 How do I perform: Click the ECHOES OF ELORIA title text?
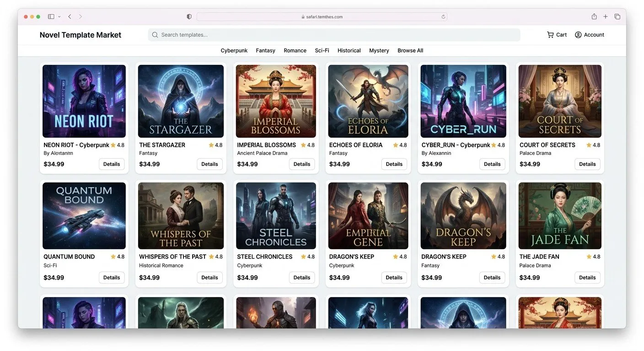[x=356, y=145]
